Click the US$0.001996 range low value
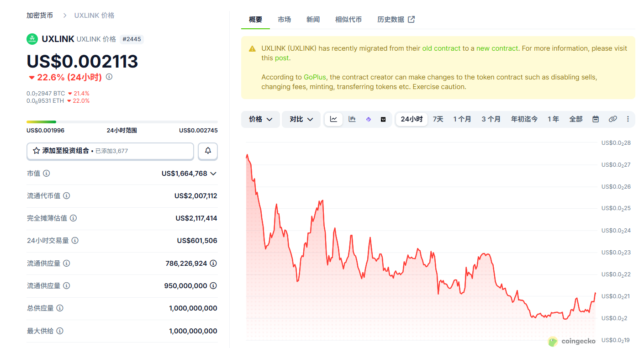Screen dimensions: 644x348 point(45,131)
